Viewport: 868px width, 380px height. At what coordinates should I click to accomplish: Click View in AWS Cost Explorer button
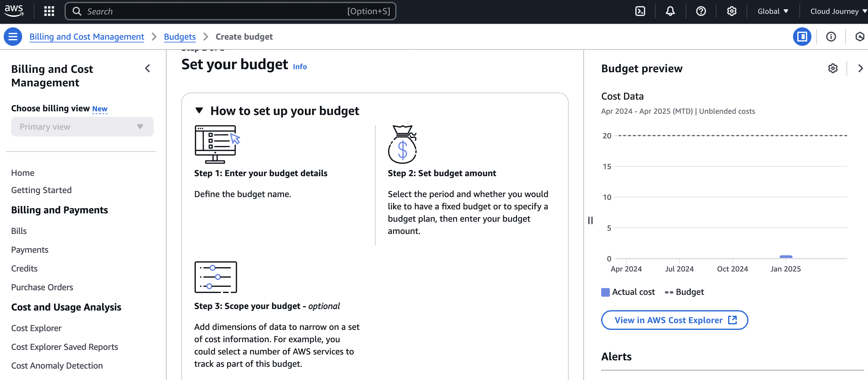coord(675,320)
